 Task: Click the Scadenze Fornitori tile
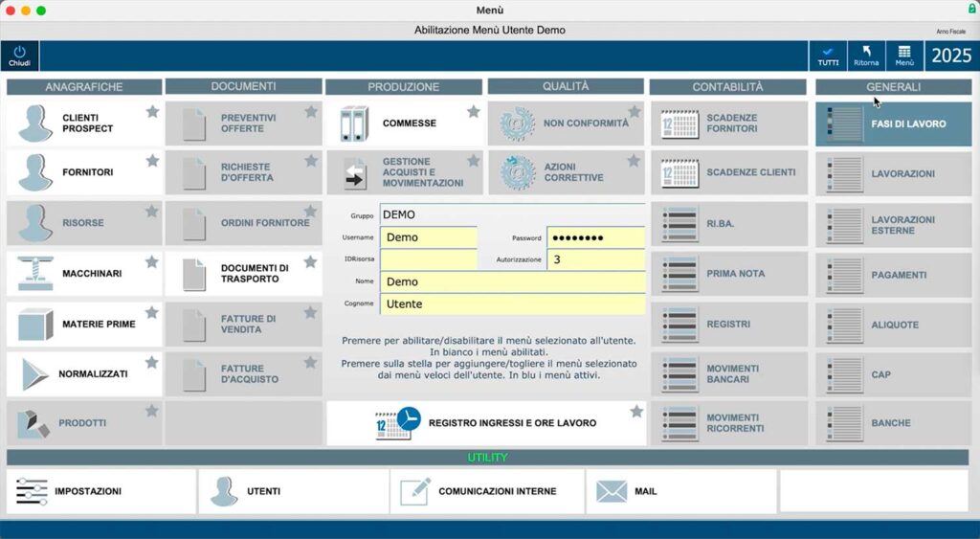[728, 124]
